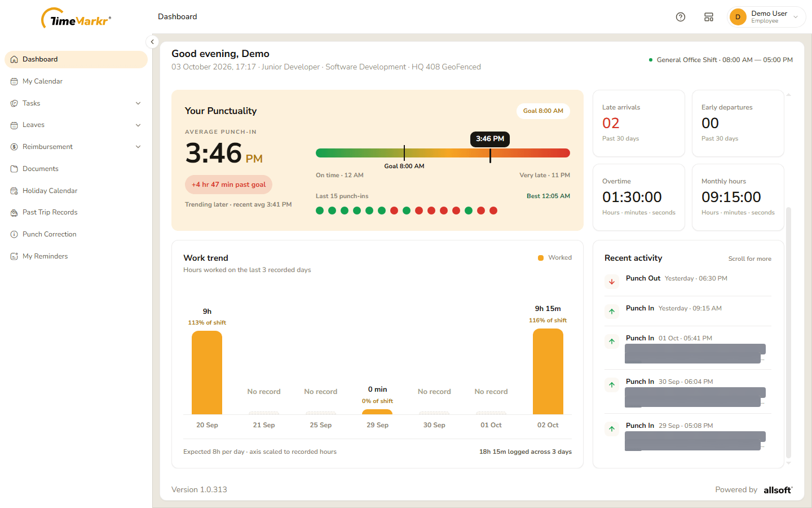This screenshot has height=508, width=812.
Task: Go to Documents in the sidebar
Action: (76, 169)
